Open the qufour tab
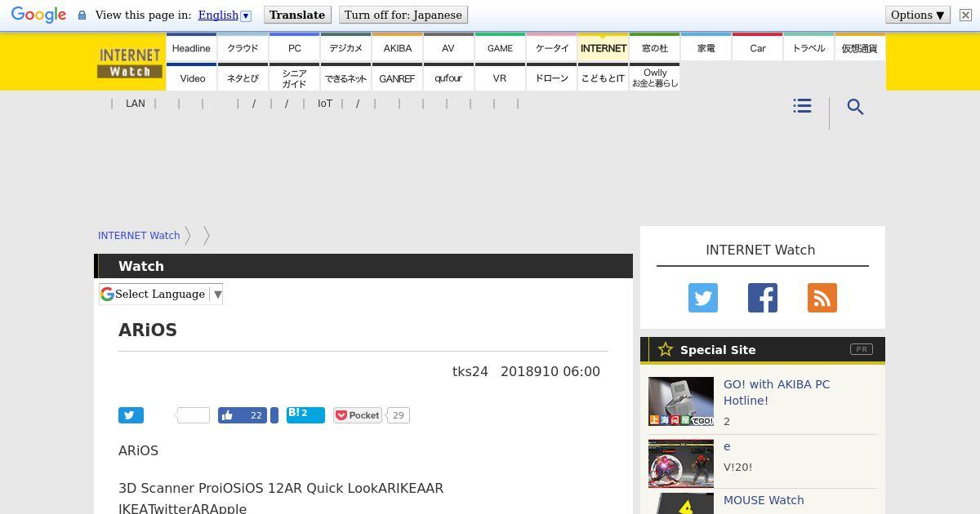980x514 pixels. 448,78
